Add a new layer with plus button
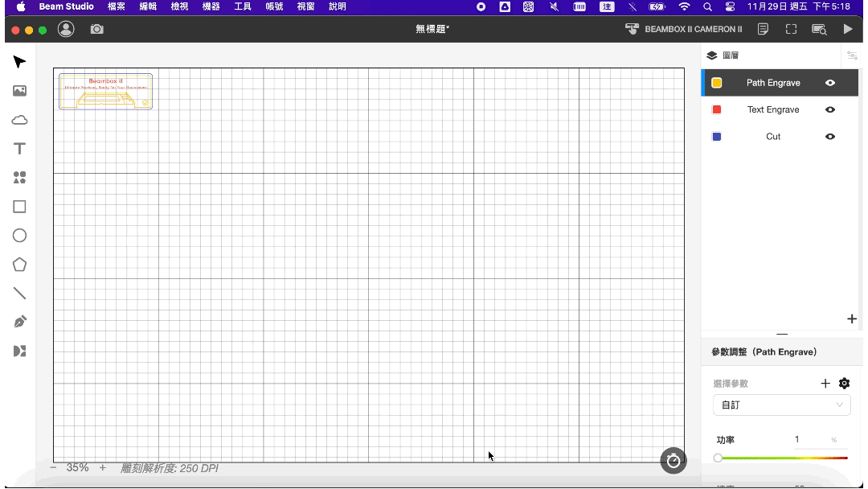Image resolution: width=868 pixels, height=489 pixels. 852,319
